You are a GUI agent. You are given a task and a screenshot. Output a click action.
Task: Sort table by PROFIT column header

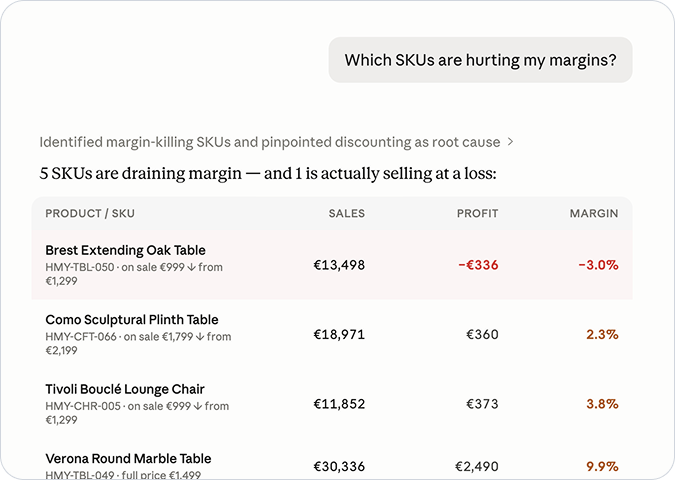477,214
